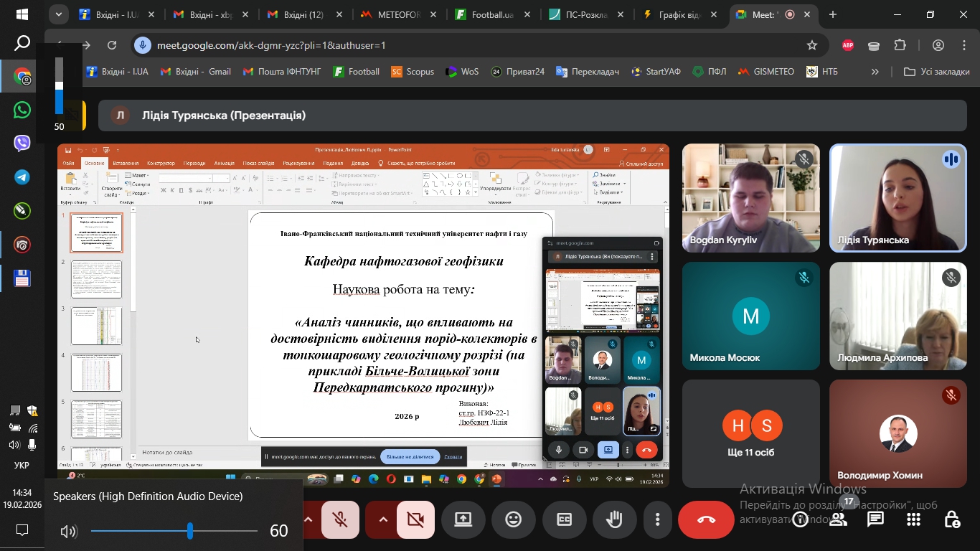The height and width of the screenshot is (551, 980).
Task: Open the activities grid icon
Action: (x=913, y=519)
